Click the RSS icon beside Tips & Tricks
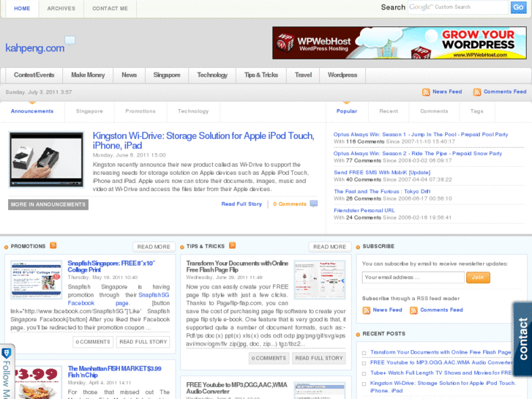 232,246
